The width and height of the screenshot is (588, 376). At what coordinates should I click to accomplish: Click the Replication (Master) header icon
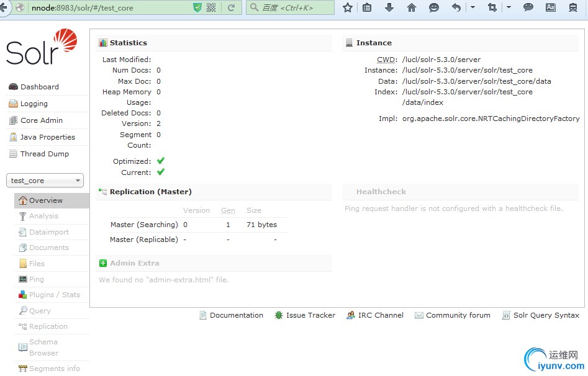click(102, 192)
